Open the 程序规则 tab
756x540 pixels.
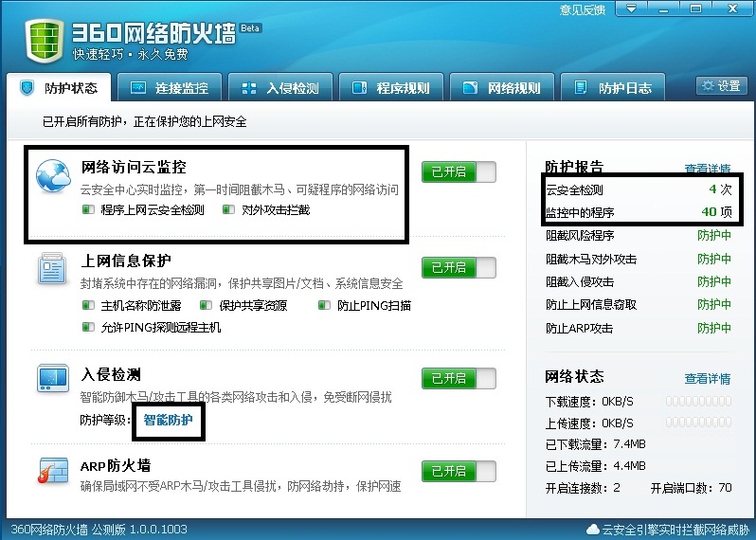click(x=391, y=87)
